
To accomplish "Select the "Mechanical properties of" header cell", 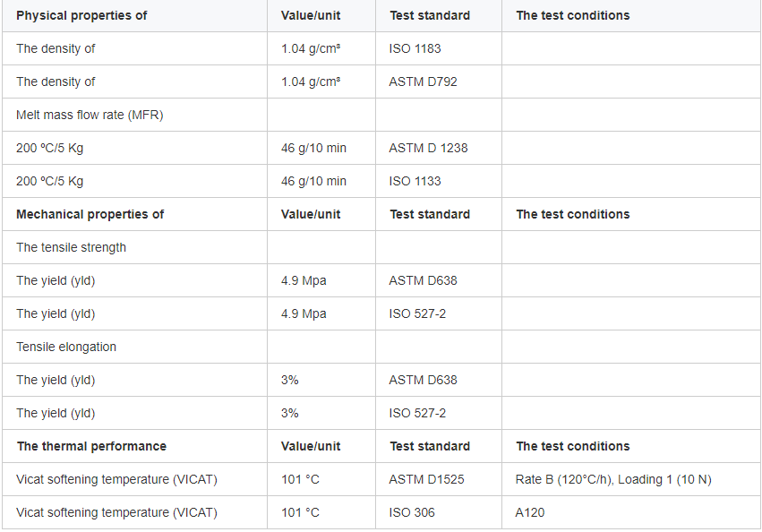I will click(x=90, y=214).
